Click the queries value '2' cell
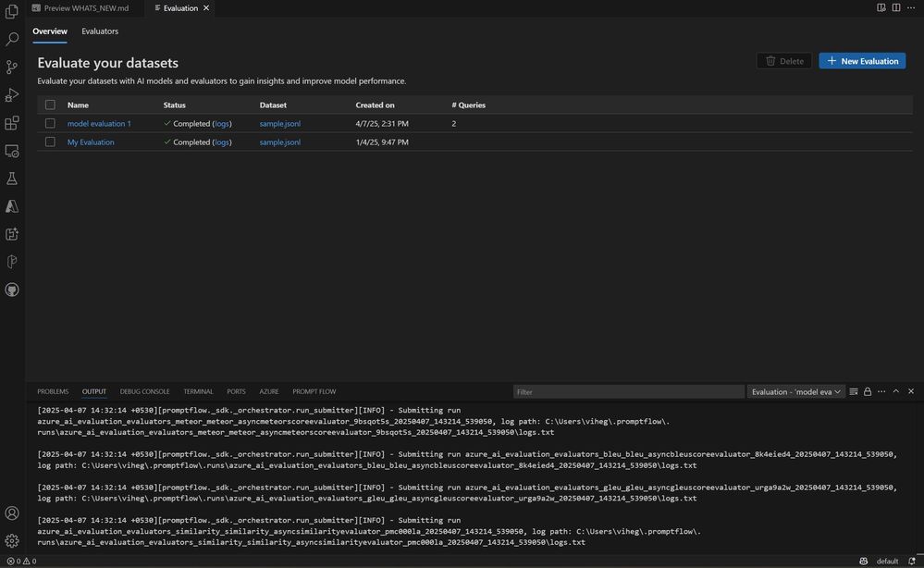Screen dimensions: 924x568 [454, 124]
